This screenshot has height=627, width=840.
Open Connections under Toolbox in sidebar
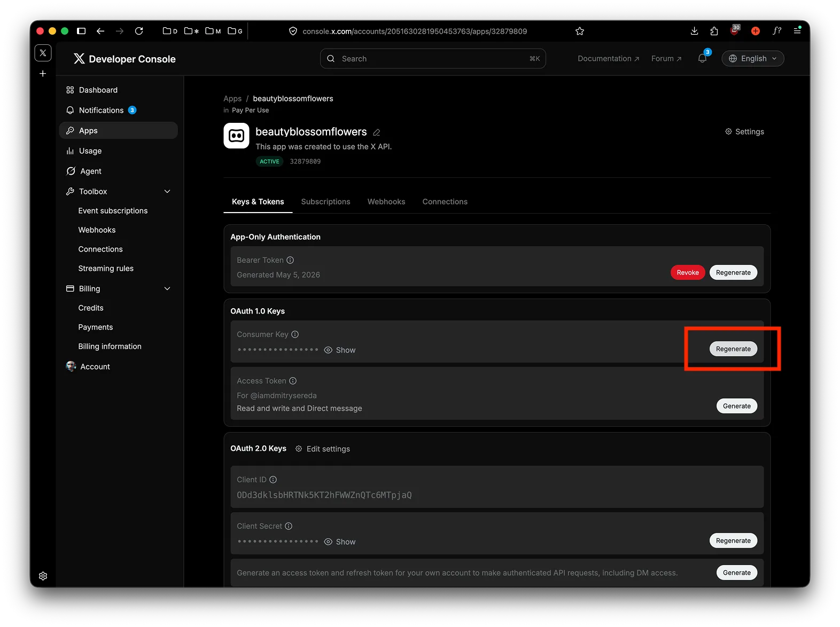click(100, 249)
